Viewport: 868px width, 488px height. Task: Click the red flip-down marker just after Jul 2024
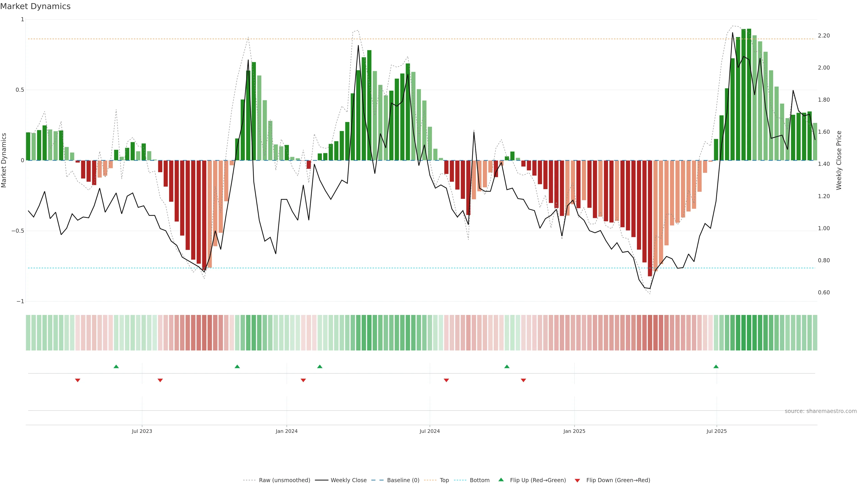[446, 380]
